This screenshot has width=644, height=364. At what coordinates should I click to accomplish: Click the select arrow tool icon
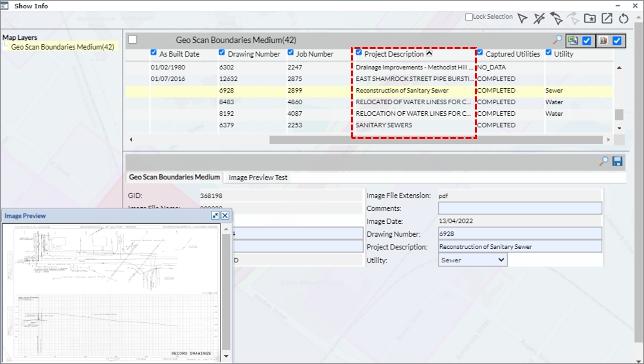[x=523, y=19]
